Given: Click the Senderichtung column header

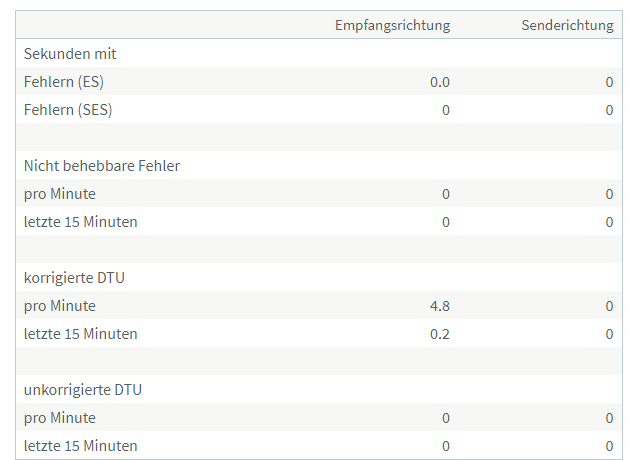Looking at the screenshot, I should click(567, 25).
